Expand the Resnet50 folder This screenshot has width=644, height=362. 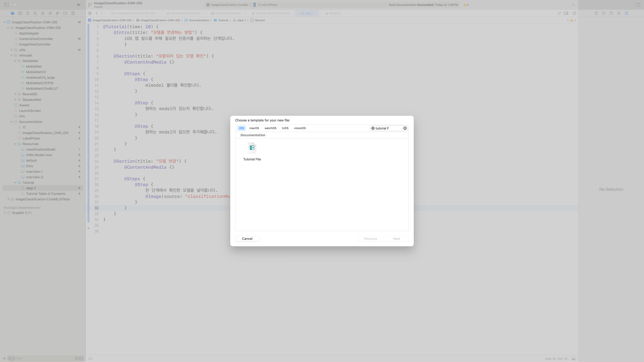tap(15, 94)
